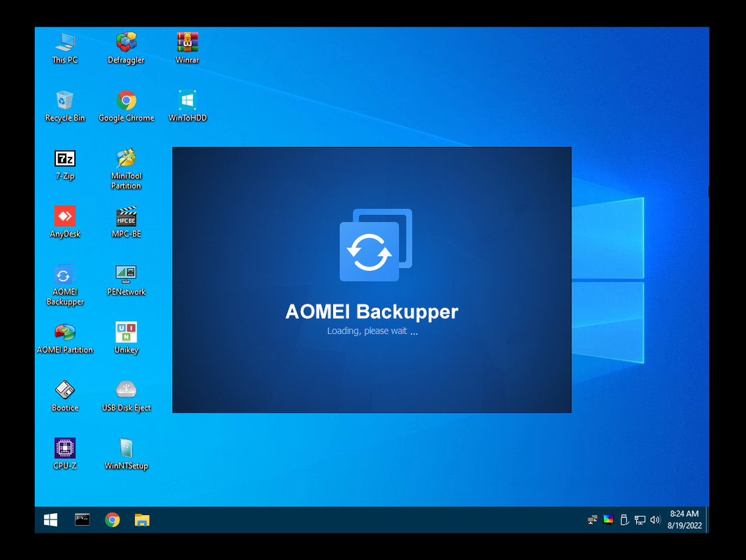Open WinToHDD desktop shortcut

(188, 106)
